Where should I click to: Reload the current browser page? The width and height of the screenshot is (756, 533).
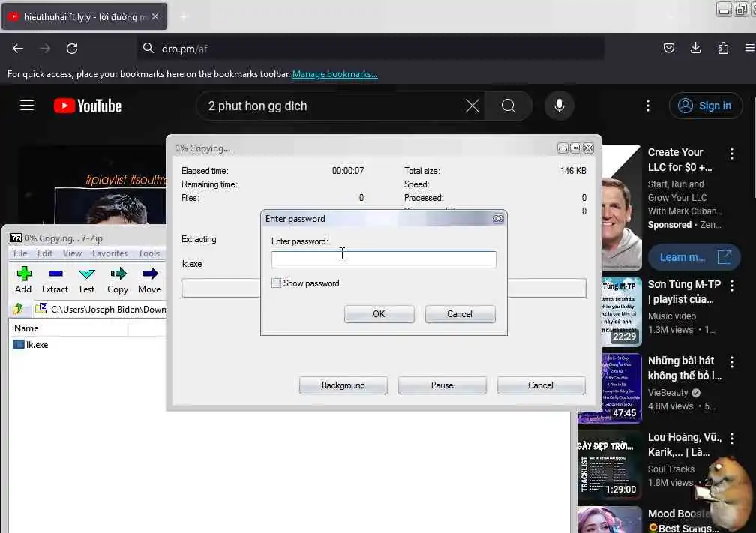[72, 49]
